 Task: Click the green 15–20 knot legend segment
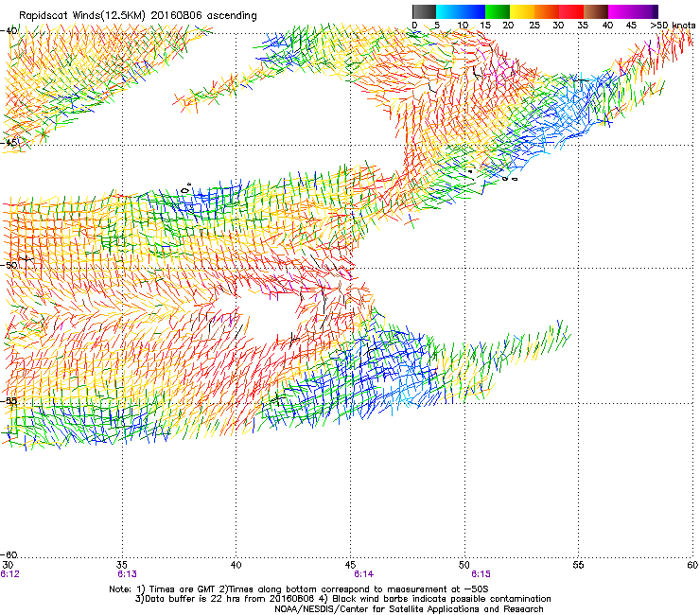(498, 11)
